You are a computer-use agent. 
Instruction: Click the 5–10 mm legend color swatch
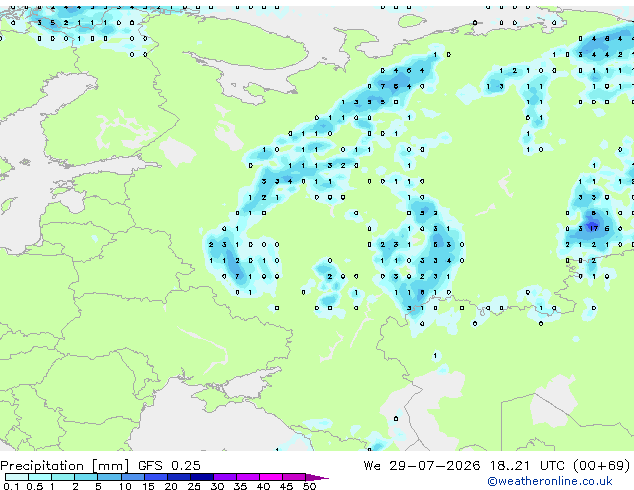(x=109, y=477)
